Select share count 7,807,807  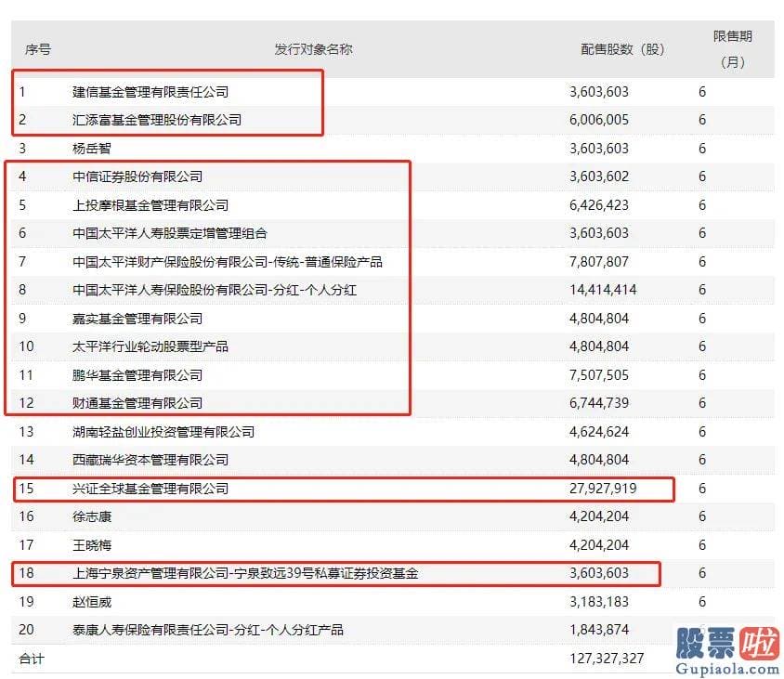599,262
